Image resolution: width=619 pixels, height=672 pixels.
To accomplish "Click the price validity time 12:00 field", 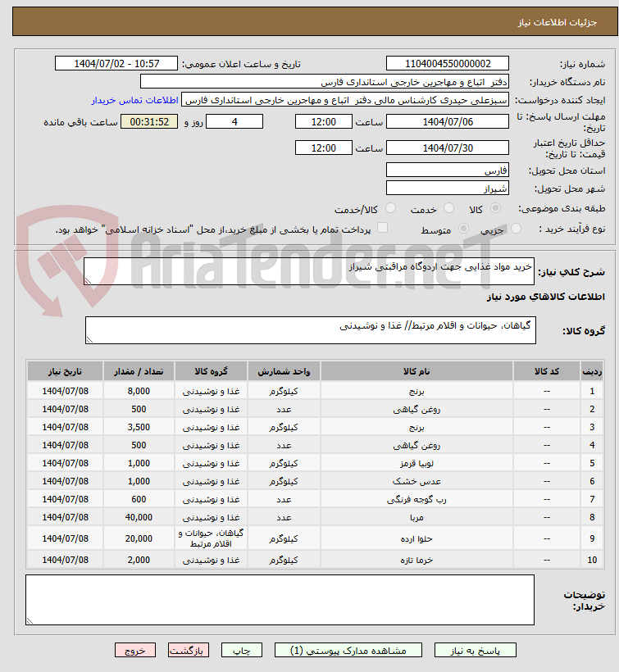I will [324, 148].
